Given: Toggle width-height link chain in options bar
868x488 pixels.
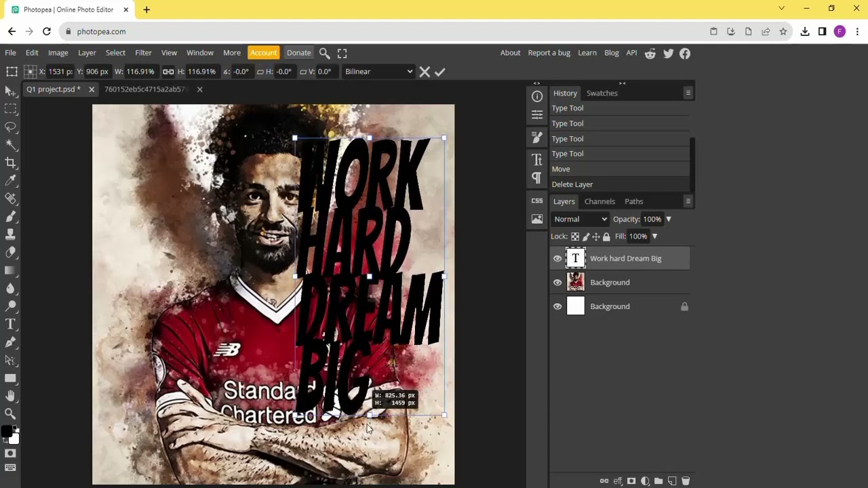Looking at the screenshot, I should coord(168,72).
